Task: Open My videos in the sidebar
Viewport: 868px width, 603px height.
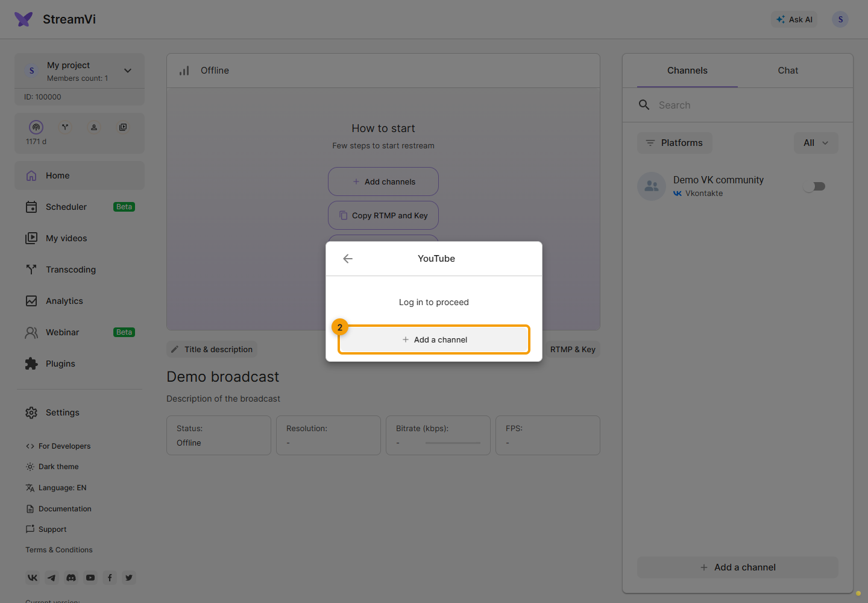Action: (x=80, y=238)
